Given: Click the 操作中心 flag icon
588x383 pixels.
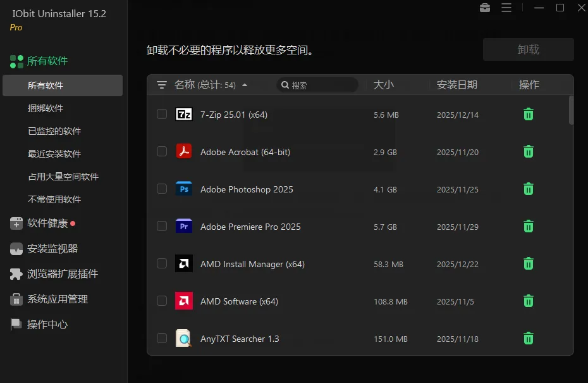Looking at the screenshot, I should (x=16, y=324).
